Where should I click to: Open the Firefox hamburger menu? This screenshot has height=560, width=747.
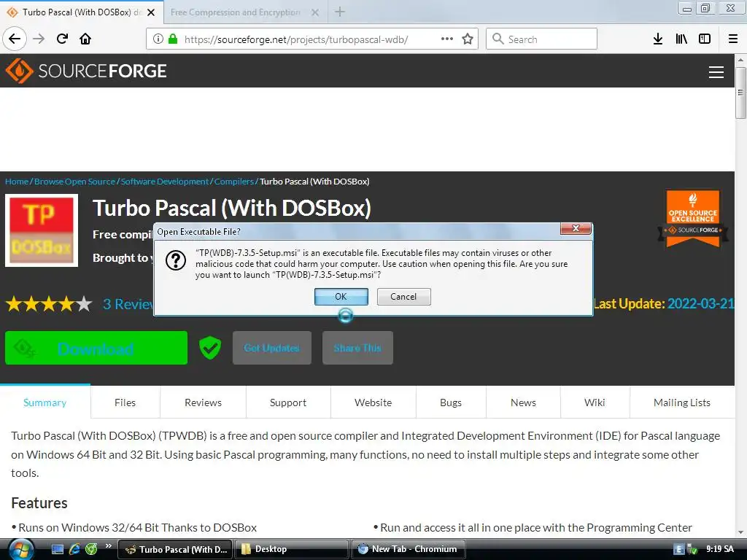732,39
